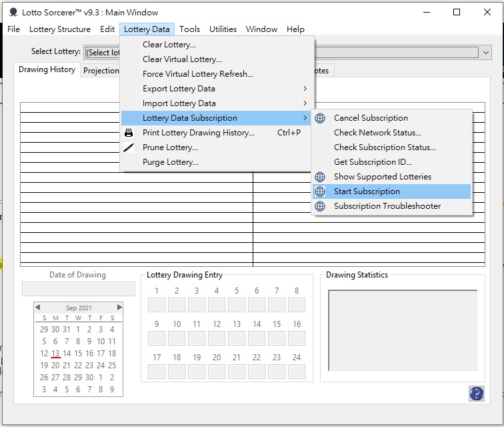
Task: Click the blade icon next to Prune Lottery
Action: 129,147
